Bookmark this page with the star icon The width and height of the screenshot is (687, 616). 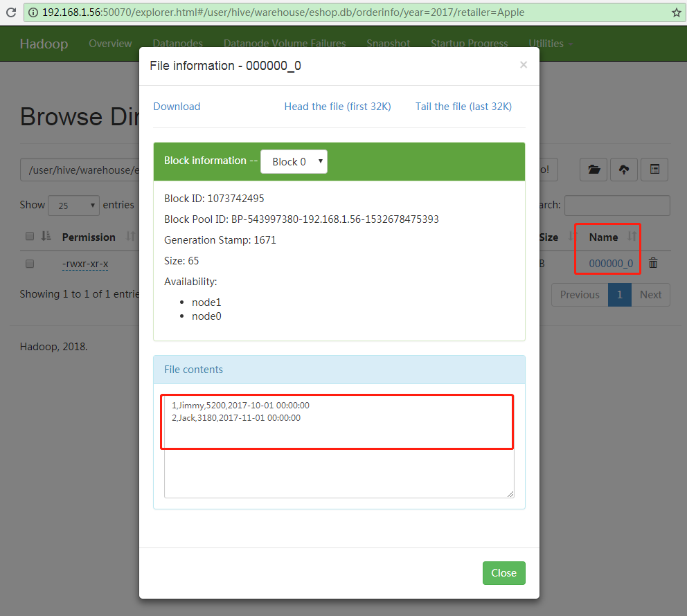(x=677, y=12)
